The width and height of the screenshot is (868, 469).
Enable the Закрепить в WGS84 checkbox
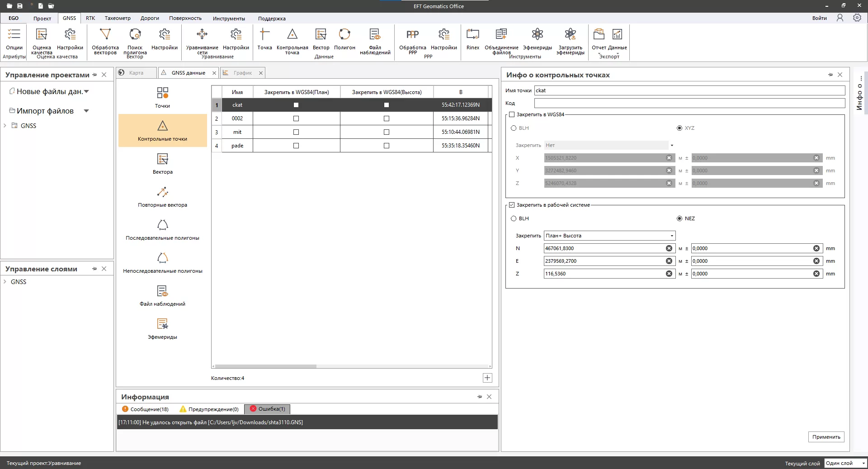(x=512, y=114)
